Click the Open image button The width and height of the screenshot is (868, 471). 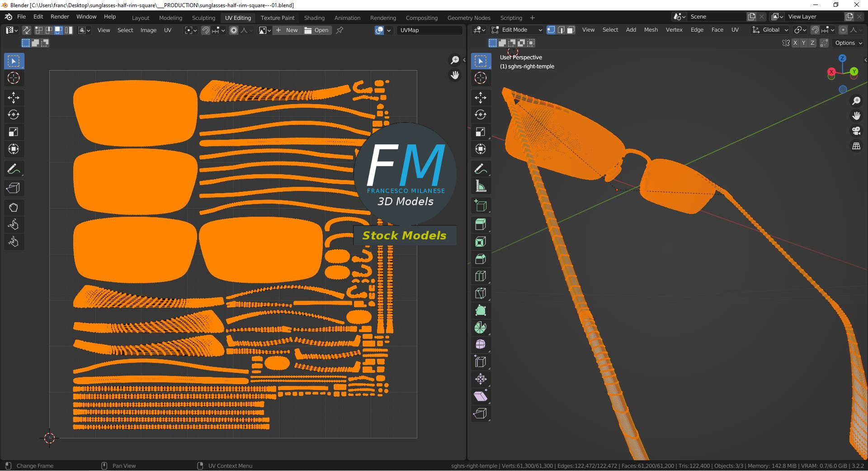pyautogui.click(x=317, y=30)
